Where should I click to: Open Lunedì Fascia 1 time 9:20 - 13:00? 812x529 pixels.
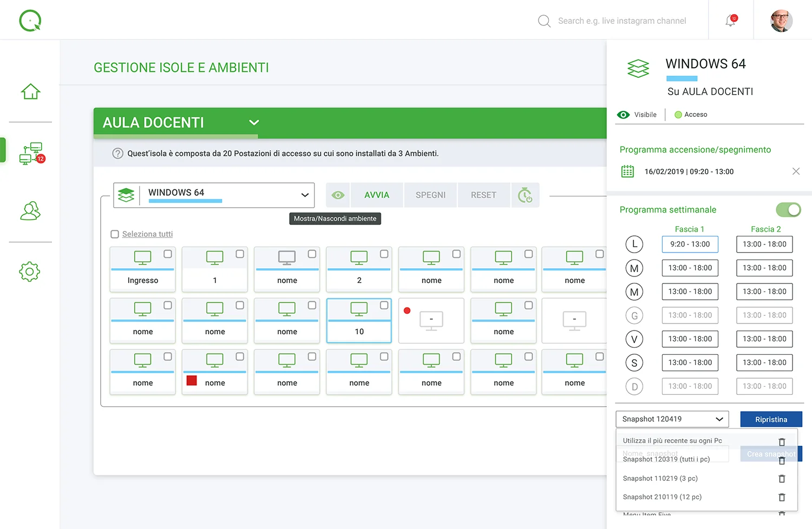pos(690,244)
